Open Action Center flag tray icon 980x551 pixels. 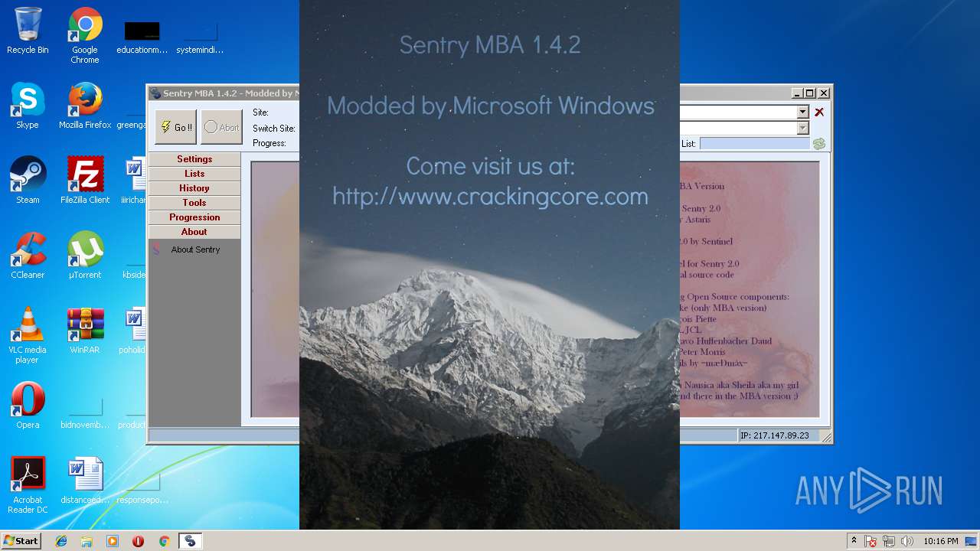pyautogui.click(x=871, y=541)
